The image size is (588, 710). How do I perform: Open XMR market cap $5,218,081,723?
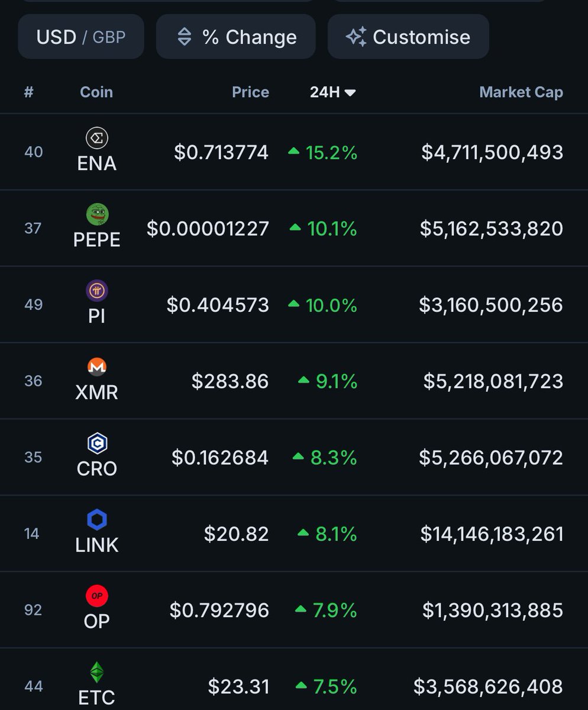pos(493,381)
